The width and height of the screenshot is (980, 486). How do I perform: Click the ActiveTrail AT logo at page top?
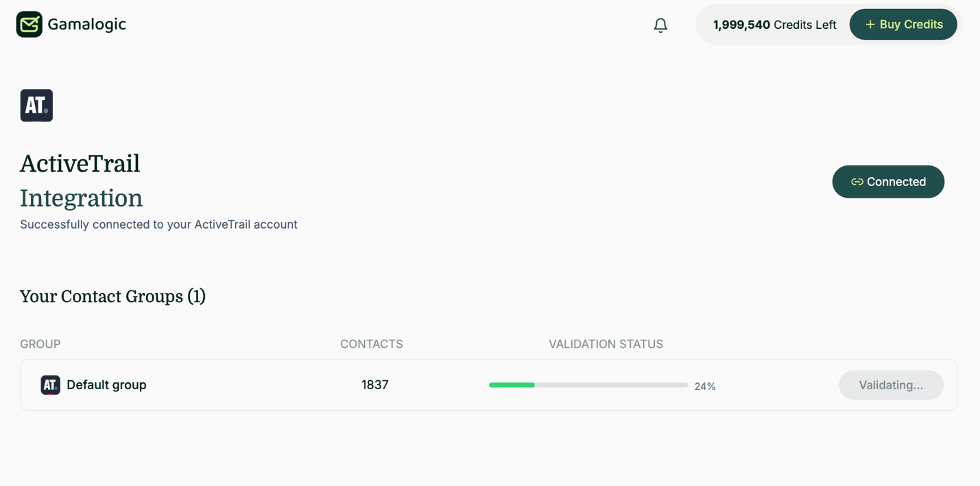[36, 105]
